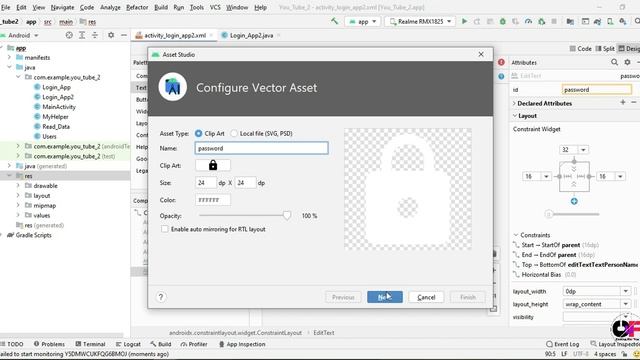Click the Expand All icon in the Project panel
This screenshot has height=360, width=640.
(x=82, y=36)
